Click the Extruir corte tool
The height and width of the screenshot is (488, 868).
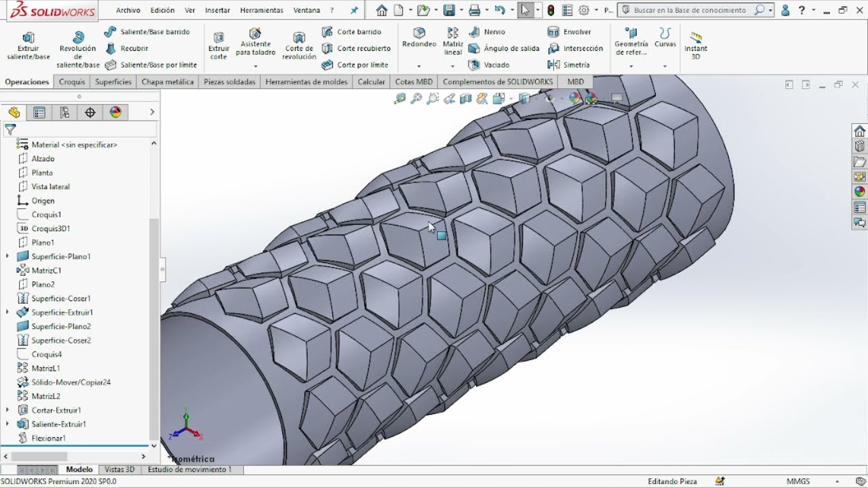[x=218, y=45]
